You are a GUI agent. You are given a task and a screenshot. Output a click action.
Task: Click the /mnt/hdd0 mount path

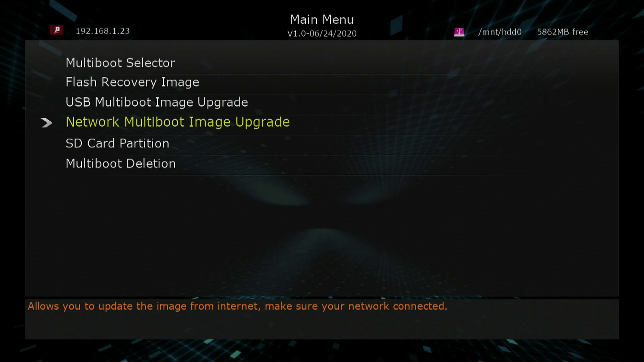click(x=500, y=32)
